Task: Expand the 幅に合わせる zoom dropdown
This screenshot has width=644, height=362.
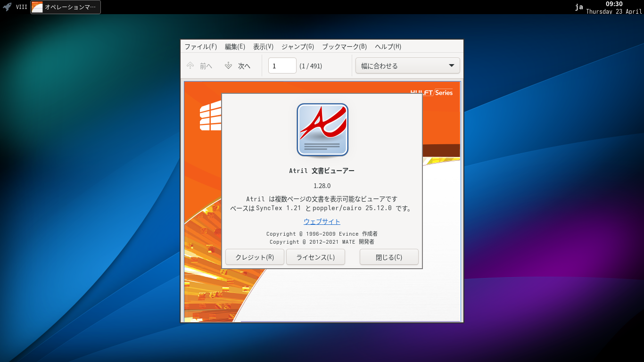Action: pos(408,66)
